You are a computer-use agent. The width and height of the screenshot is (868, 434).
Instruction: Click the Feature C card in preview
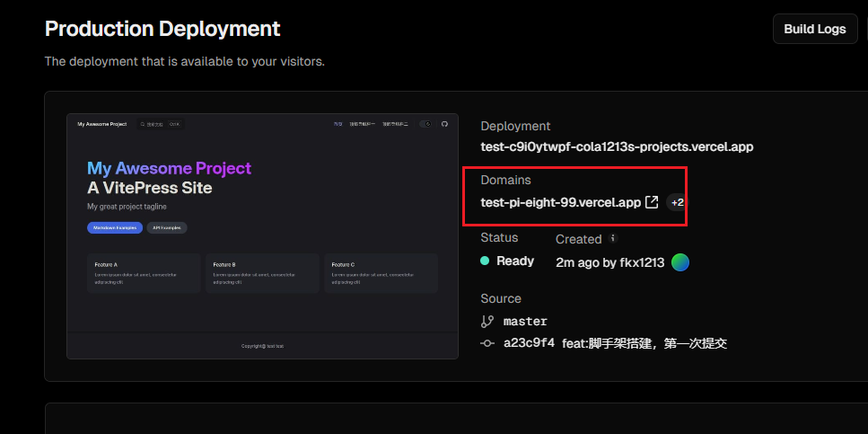click(x=381, y=273)
